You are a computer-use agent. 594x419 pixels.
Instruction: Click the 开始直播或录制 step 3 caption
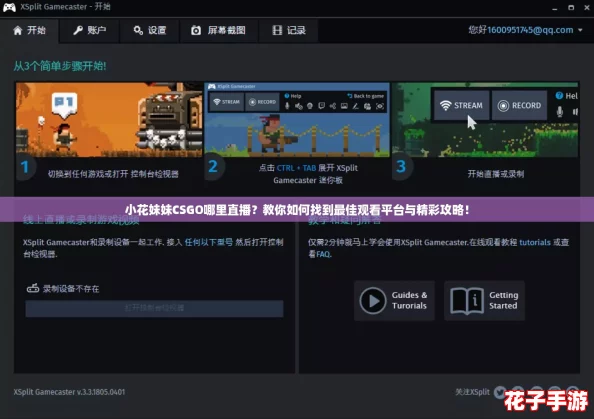click(496, 174)
